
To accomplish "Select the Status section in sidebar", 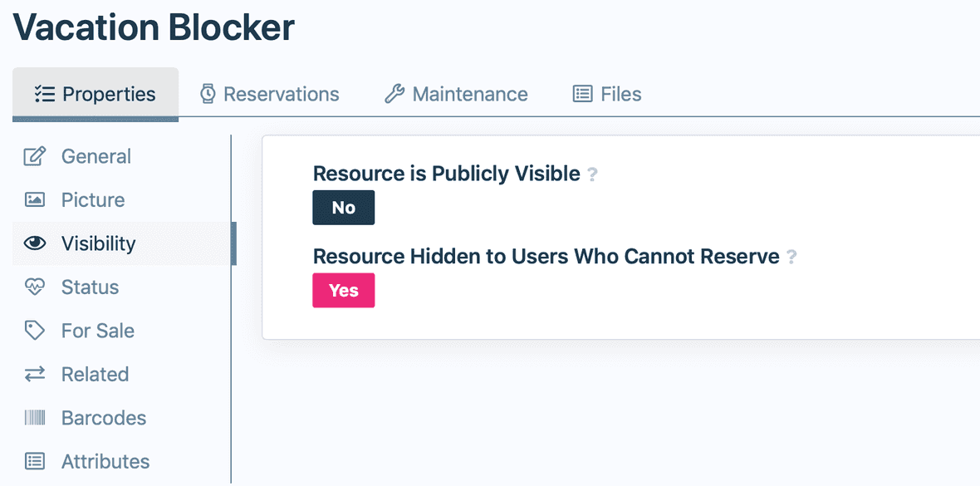I will click(89, 287).
